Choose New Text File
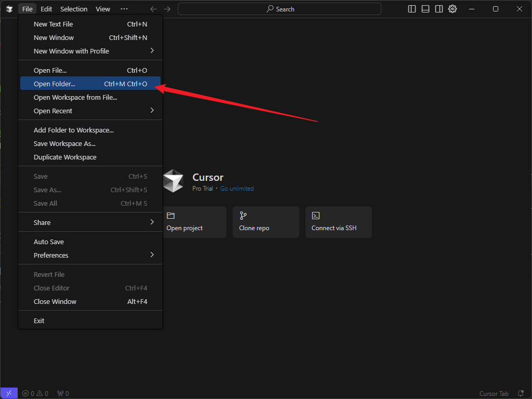 point(90,24)
